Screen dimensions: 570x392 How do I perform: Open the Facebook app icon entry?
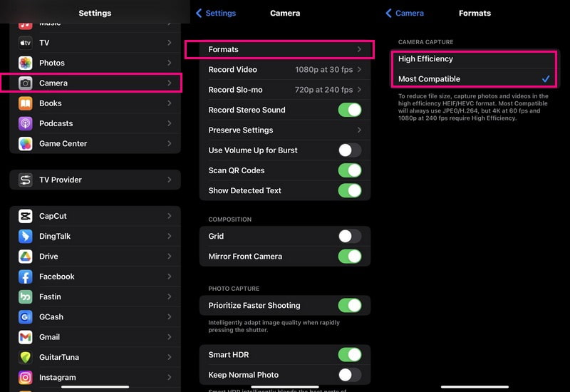26,277
